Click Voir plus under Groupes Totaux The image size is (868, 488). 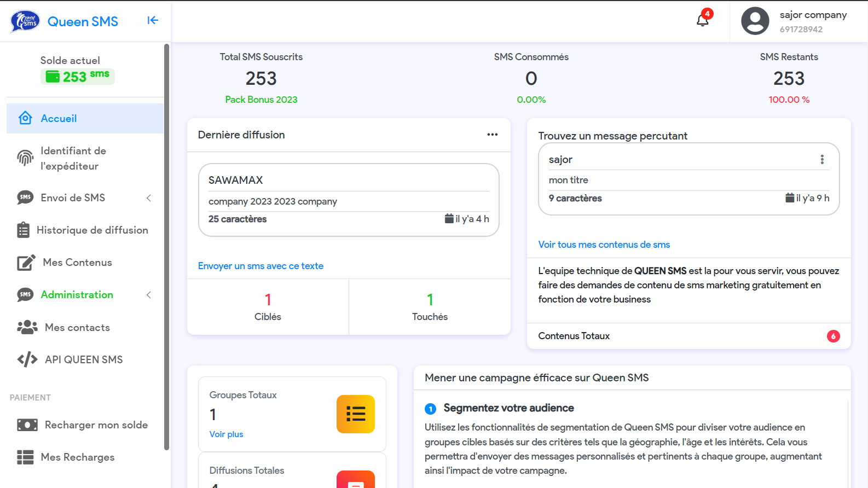point(226,434)
